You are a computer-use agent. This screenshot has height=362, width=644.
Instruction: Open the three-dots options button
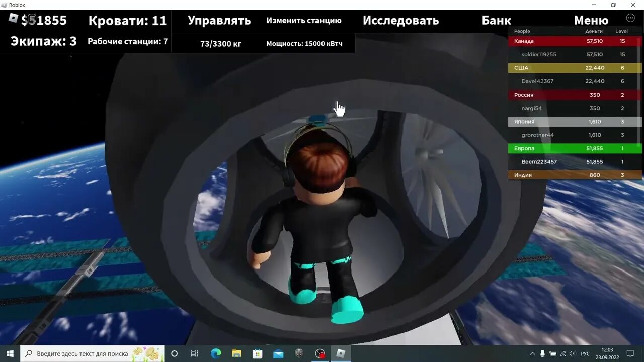(630, 18)
